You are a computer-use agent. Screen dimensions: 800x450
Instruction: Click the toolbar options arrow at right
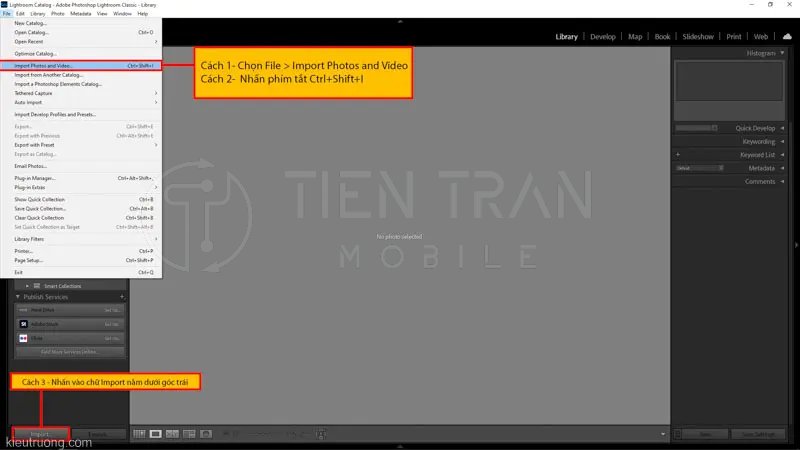coord(664,434)
